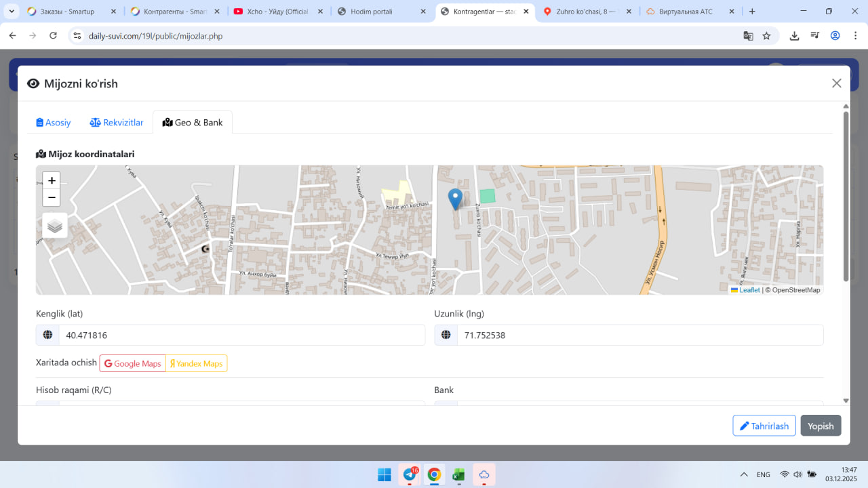
Task: Click the globe icon beside longitude
Action: tap(446, 335)
